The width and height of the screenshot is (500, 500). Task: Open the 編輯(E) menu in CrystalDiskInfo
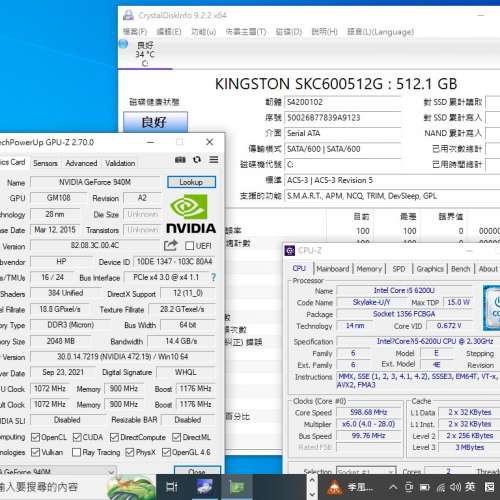[169, 32]
